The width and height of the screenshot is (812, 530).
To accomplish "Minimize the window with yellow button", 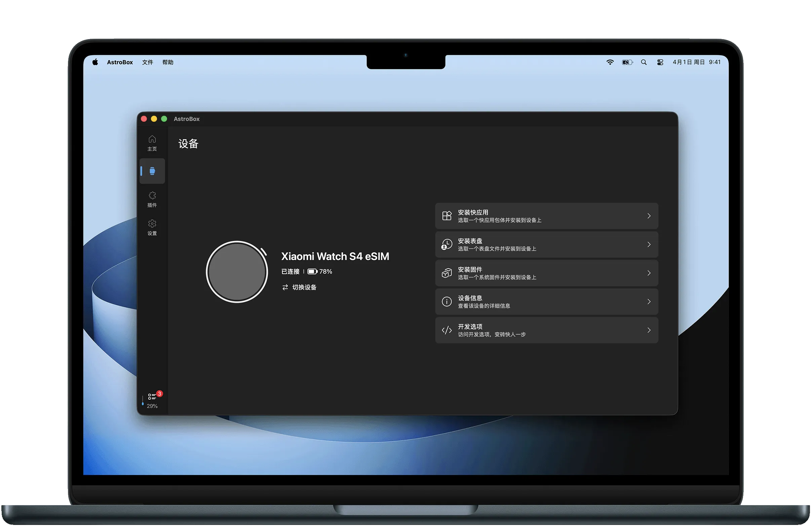I will pos(154,119).
